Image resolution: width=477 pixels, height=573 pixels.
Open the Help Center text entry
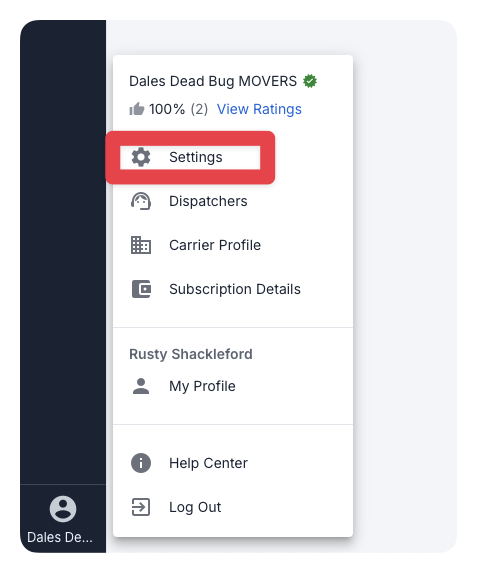[208, 463]
